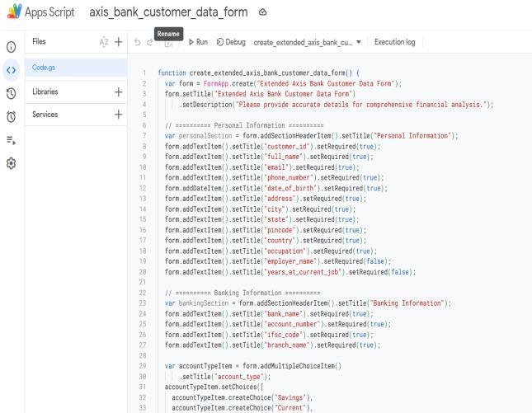Run the selected function
Image resolution: width=532 pixels, height=413 pixels.
coord(198,42)
